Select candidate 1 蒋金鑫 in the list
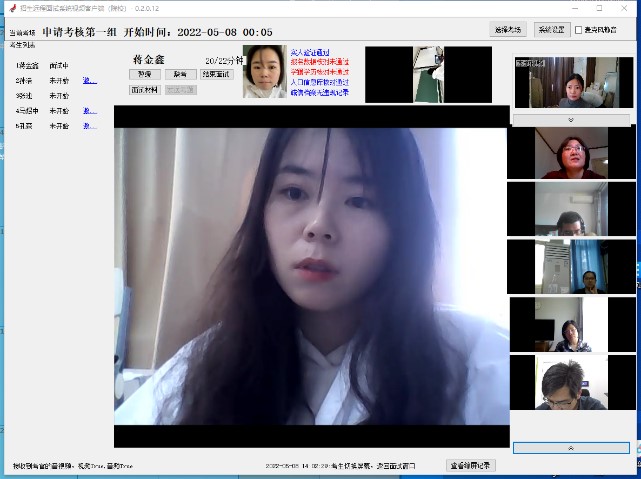This screenshot has height=479, width=641. 25,66
